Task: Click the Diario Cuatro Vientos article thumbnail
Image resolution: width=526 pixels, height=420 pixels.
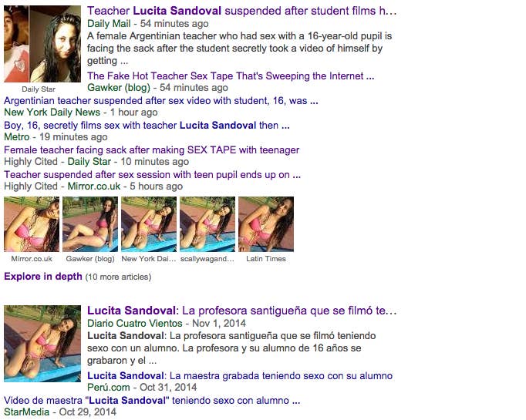Action: 42,344
